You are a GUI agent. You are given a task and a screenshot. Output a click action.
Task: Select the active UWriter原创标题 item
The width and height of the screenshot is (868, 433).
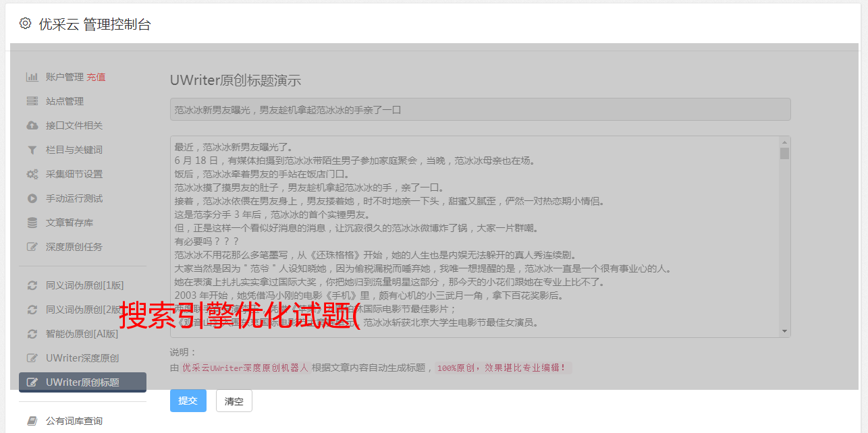coord(82,382)
